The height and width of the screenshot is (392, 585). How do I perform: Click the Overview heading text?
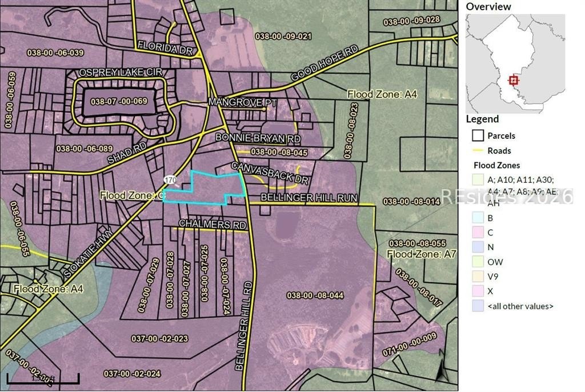[x=488, y=6]
